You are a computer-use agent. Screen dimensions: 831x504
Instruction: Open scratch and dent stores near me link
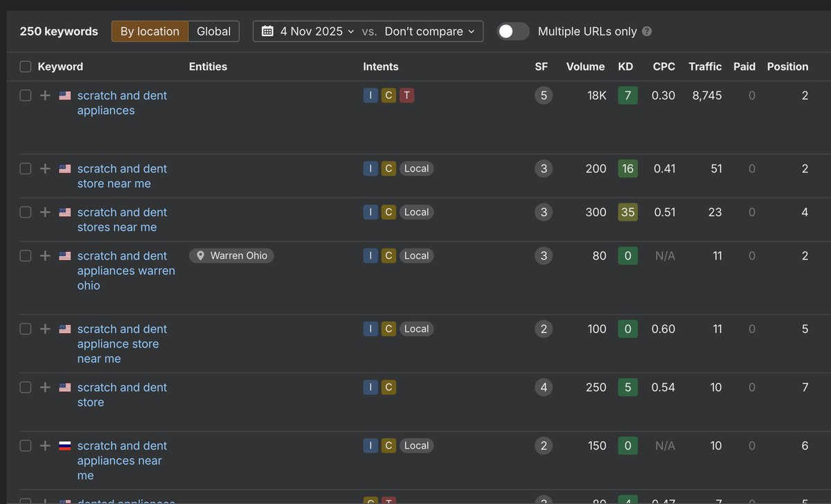(x=122, y=219)
